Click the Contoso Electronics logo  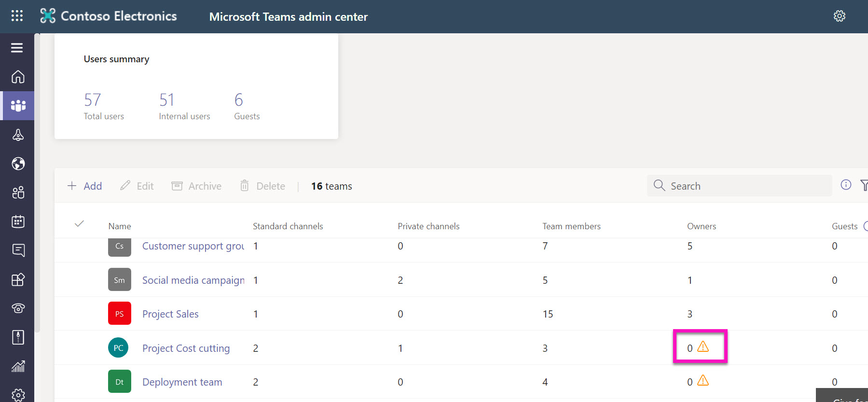[108, 16]
